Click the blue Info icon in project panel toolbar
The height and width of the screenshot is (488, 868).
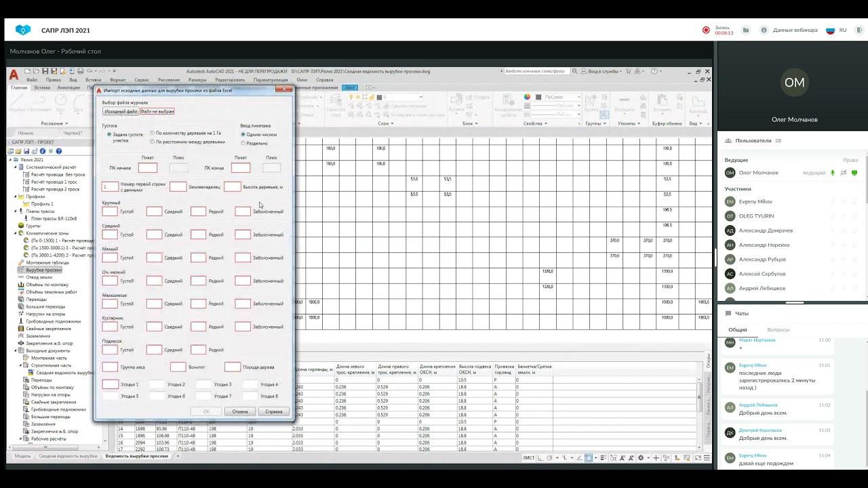(43, 151)
